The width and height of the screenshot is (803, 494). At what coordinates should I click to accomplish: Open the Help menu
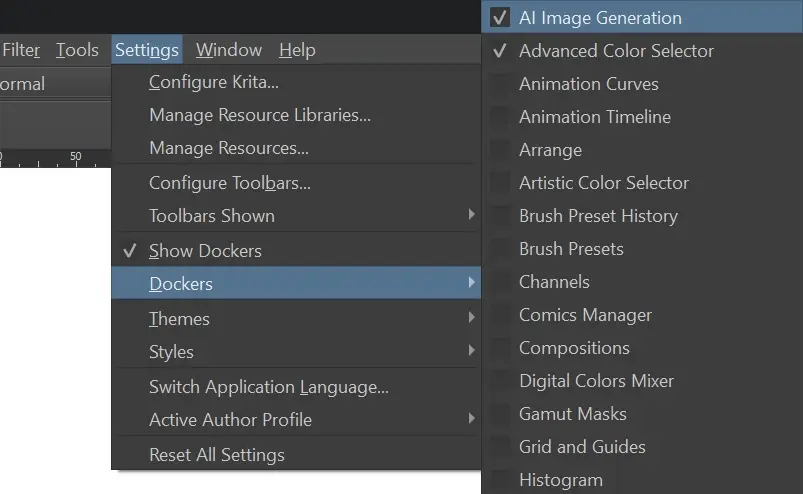click(x=297, y=50)
